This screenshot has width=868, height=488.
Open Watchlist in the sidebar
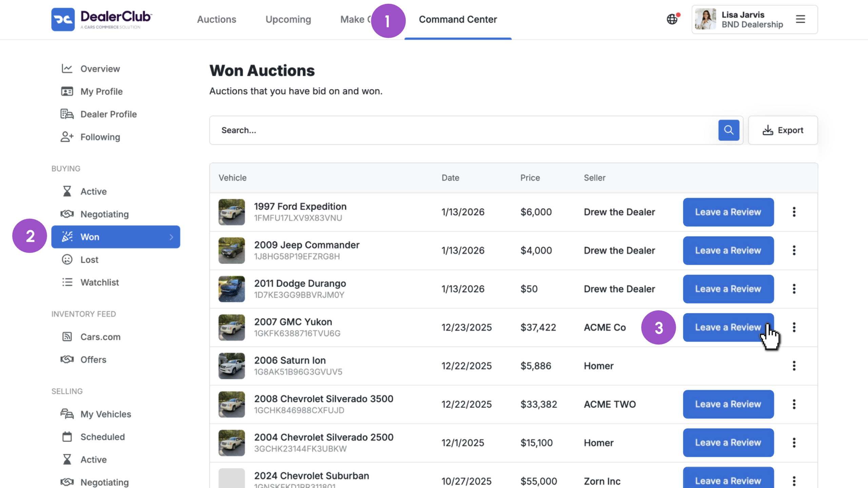point(99,282)
